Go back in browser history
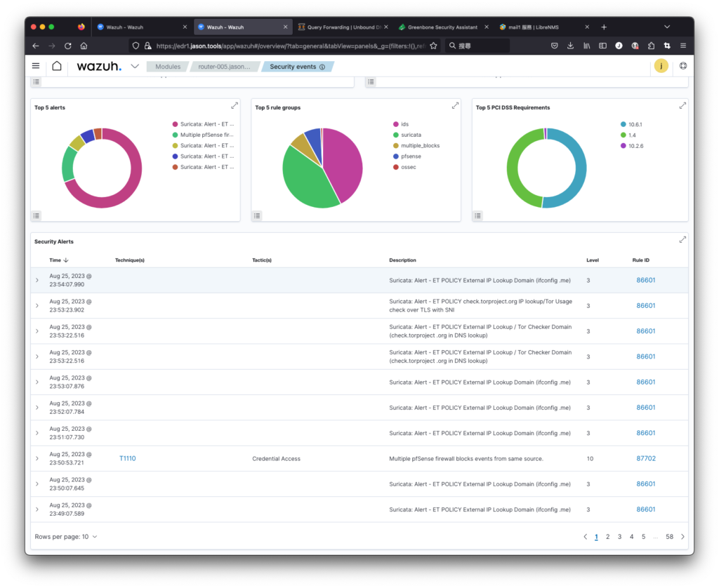Screen dimensions: 719x588 pyautogui.click(x=36, y=46)
